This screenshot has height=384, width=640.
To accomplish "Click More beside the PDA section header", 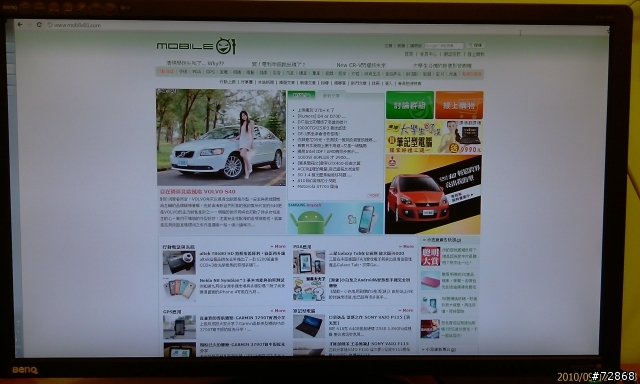I will [406, 246].
